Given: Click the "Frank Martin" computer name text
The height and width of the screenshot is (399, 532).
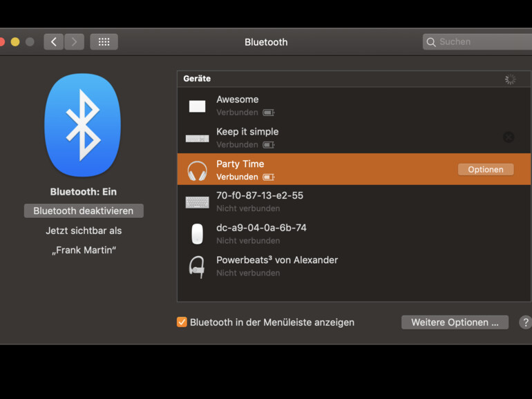Looking at the screenshot, I should tap(84, 250).
